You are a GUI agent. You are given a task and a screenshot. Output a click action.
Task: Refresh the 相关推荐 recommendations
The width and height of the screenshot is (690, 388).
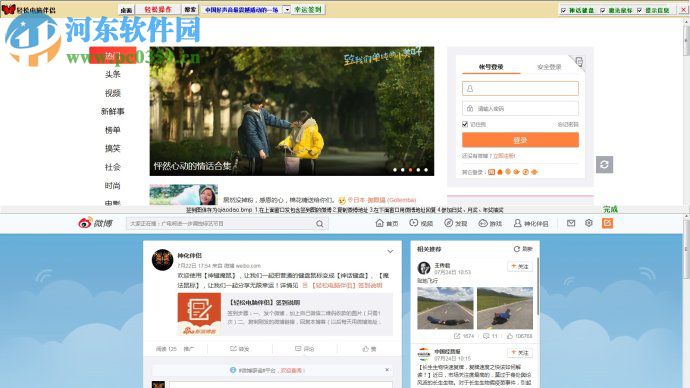coord(523,249)
